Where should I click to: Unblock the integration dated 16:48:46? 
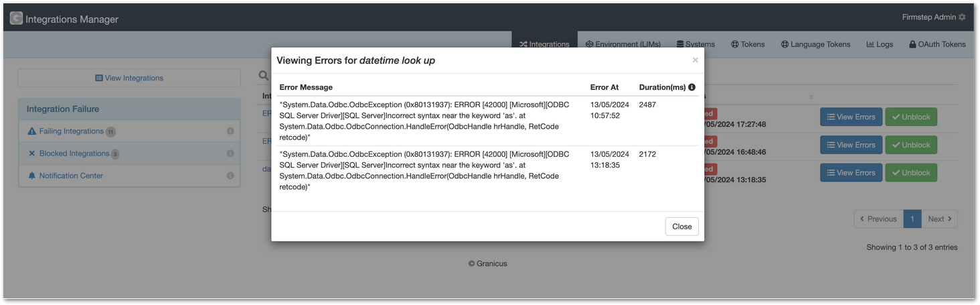911,145
